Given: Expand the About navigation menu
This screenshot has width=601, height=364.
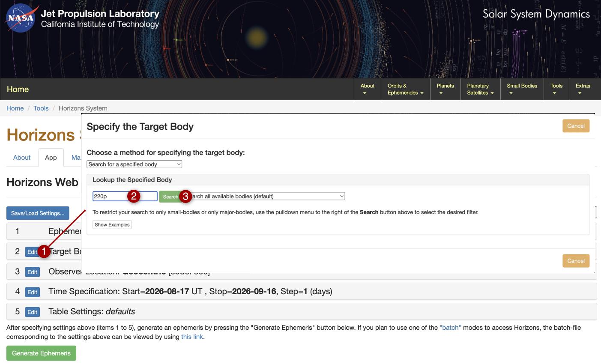Looking at the screenshot, I should (368, 89).
